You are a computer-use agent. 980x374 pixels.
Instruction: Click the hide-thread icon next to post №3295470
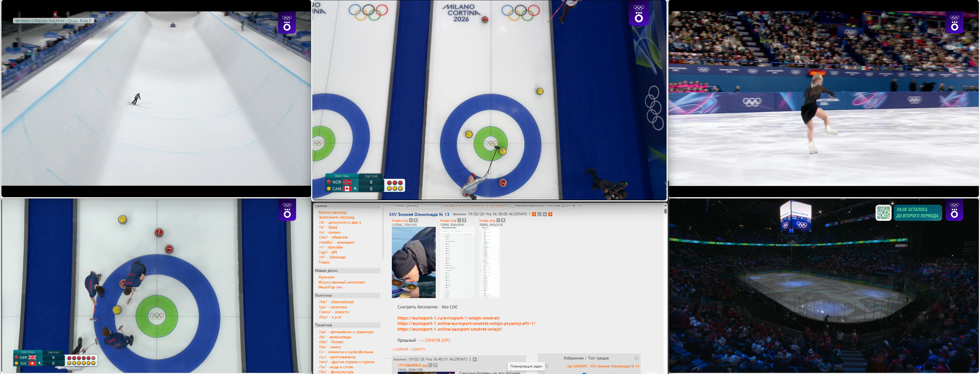coord(539,215)
